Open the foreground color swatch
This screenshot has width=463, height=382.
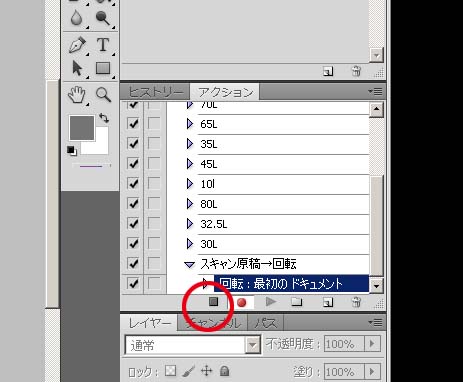tap(82, 128)
